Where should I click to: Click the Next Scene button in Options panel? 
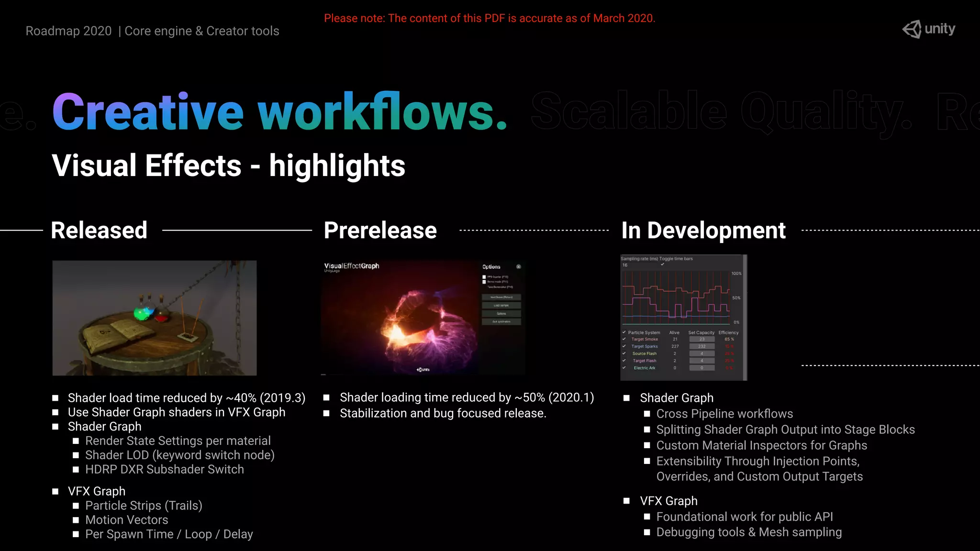tap(501, 297)
